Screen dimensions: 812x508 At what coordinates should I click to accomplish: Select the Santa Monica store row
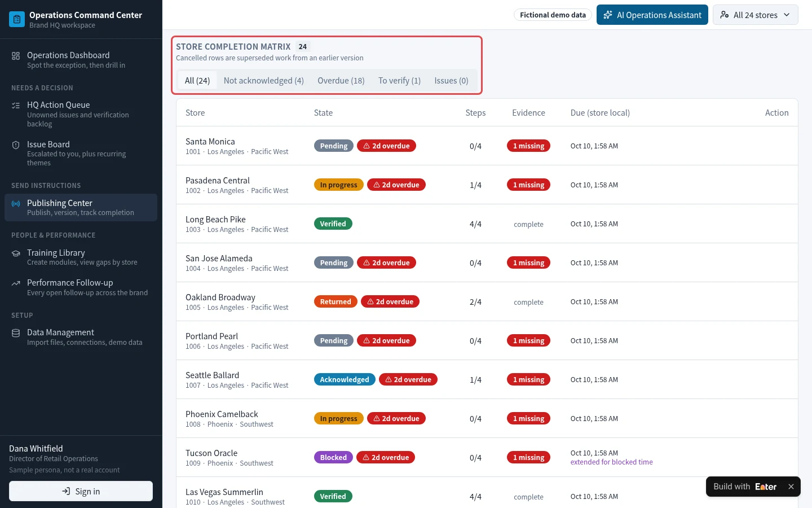(487, 146)
